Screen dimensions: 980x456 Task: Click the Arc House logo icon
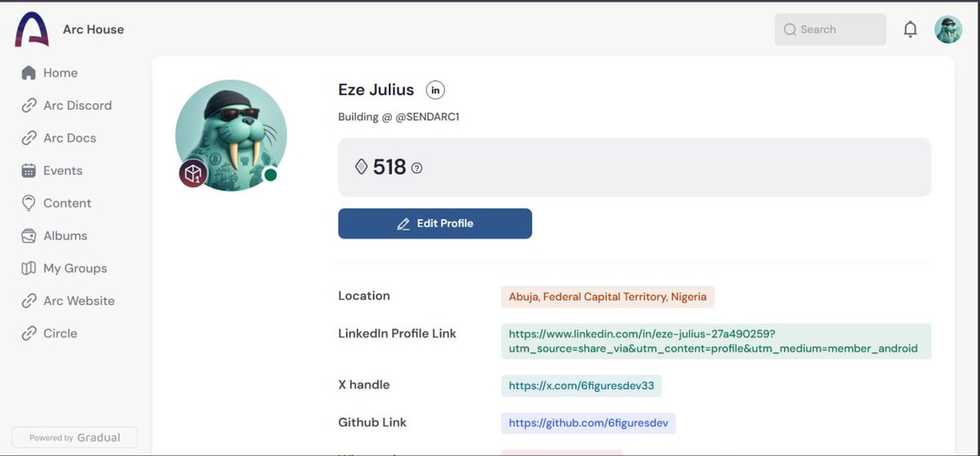point(32,29)
